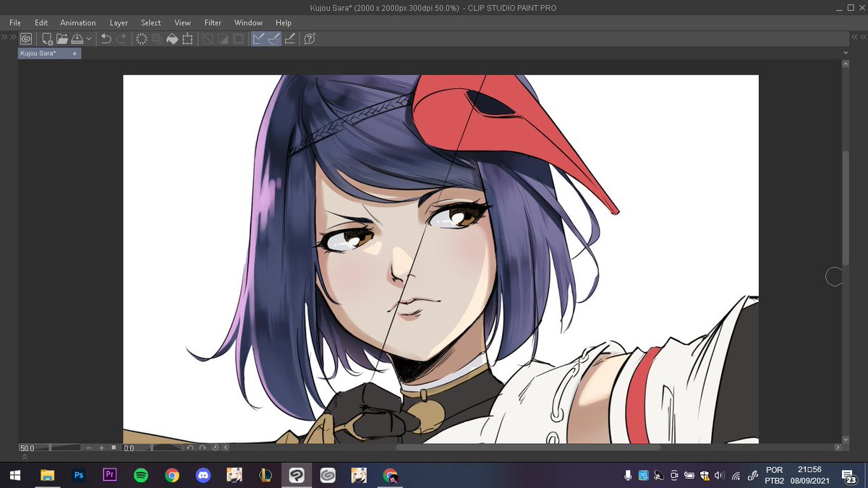Toggle Snap to Special Ruler
This screenshot has height=488, width=868.
tap(274, 39)
